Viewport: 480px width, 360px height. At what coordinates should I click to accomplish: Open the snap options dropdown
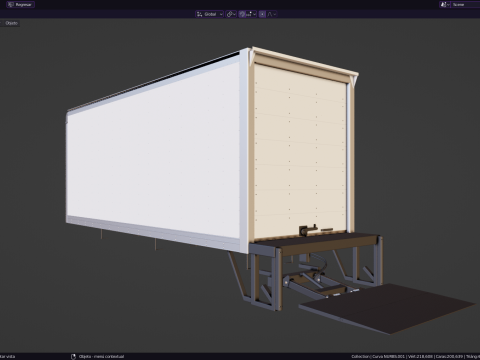[x=251, y=14]
